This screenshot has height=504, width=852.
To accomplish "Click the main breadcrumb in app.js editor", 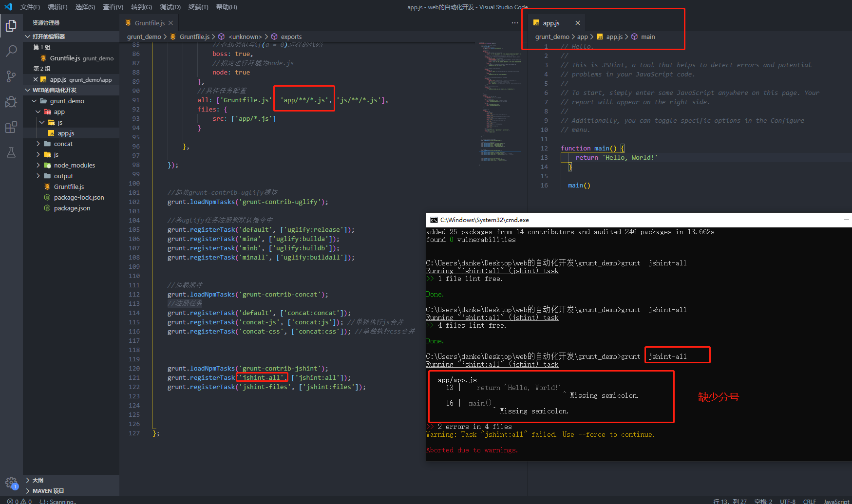I will pyautogui.click(x=648, y=37).
